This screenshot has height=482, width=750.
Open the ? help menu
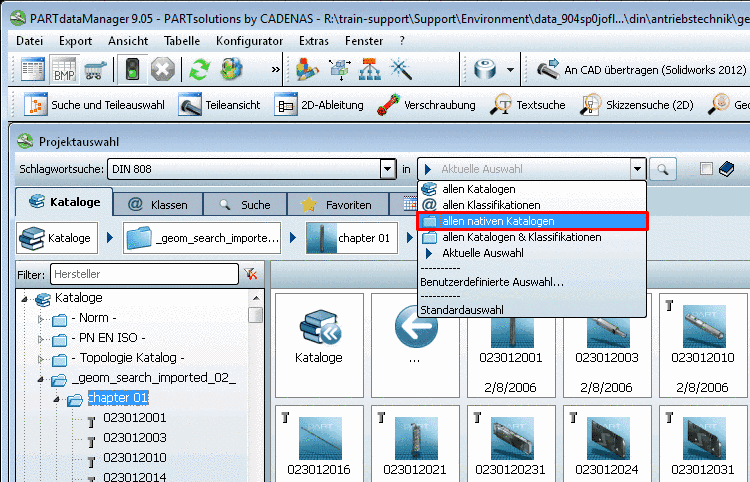pos(402,41)
